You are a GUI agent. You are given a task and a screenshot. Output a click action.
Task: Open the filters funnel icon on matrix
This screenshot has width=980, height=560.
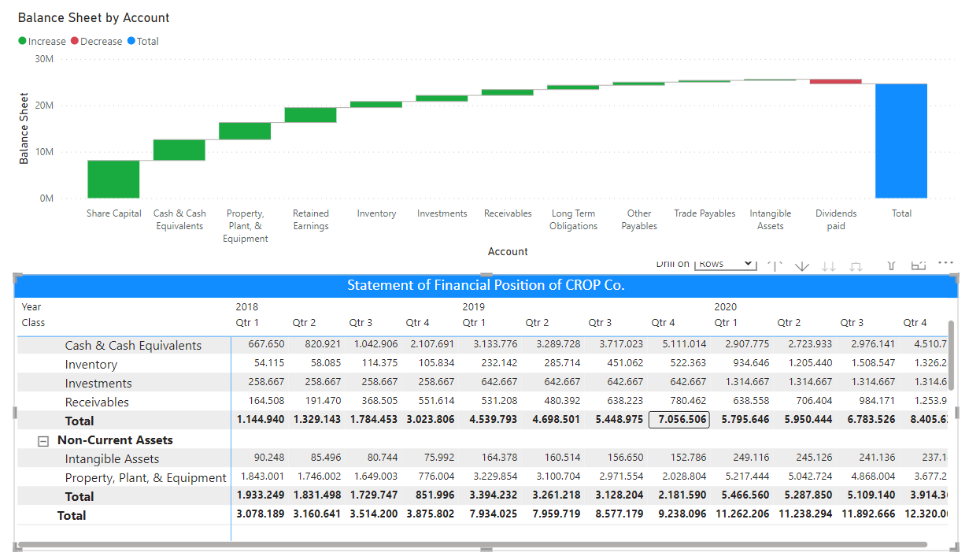tap(892, 266)
